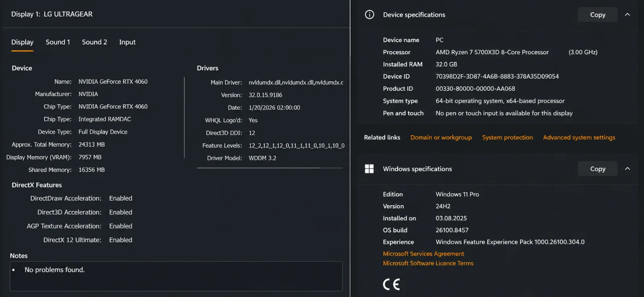Screen dimensions: 644x297
Task: Select the DirectX 12 Ultimate 'Enabled' value
Action: [x=121, y=240]
